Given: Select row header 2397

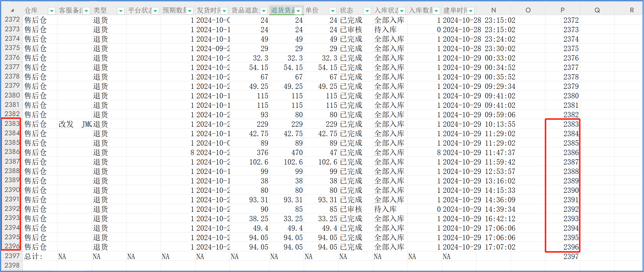Looking at the screenshot, I should pyautogui.click(x=12, y=256).
